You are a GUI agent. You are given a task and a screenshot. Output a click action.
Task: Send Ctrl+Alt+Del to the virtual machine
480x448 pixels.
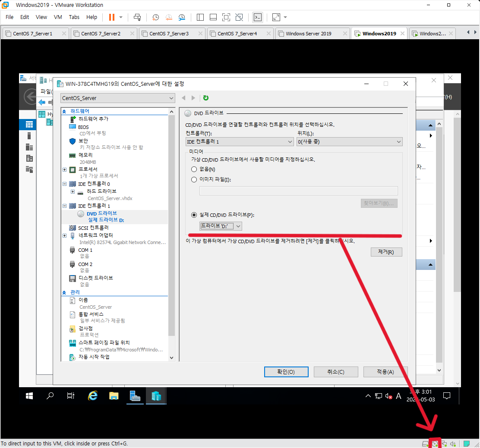(137, 17)
